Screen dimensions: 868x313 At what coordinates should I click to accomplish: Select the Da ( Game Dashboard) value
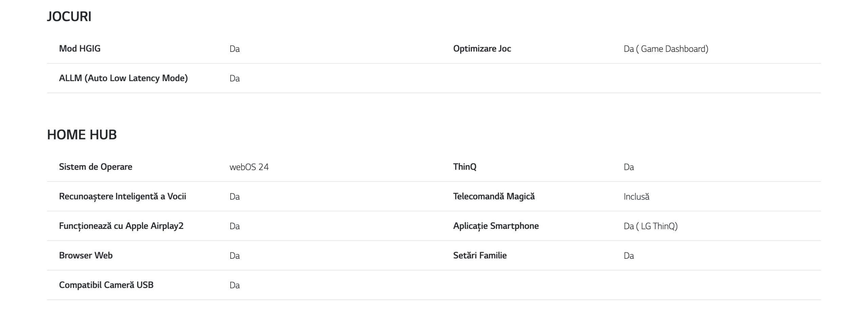coord(666,49)
